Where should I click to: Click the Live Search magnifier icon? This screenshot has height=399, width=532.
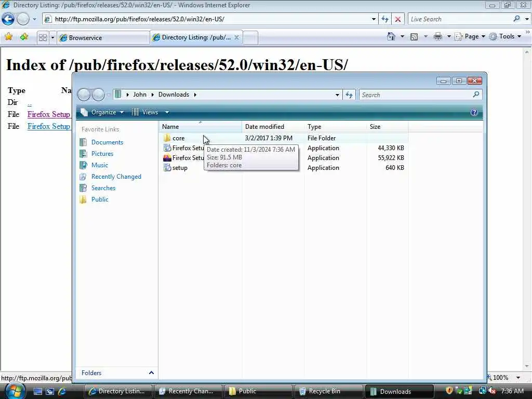click(516, 19)
